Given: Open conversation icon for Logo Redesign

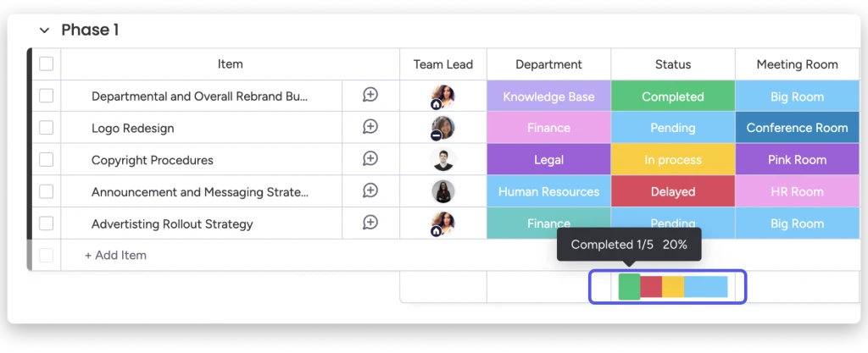Looking at the screenshot, I should pyautogui.click(x=370, y=127).
